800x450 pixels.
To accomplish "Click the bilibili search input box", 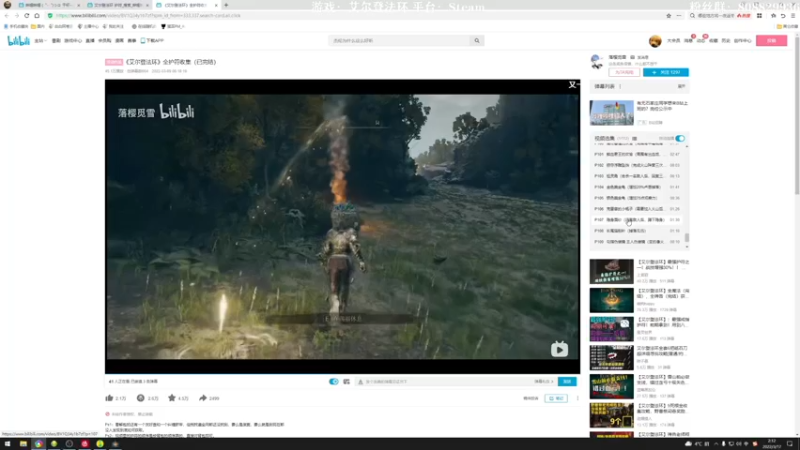I will (x=400, y=41).
